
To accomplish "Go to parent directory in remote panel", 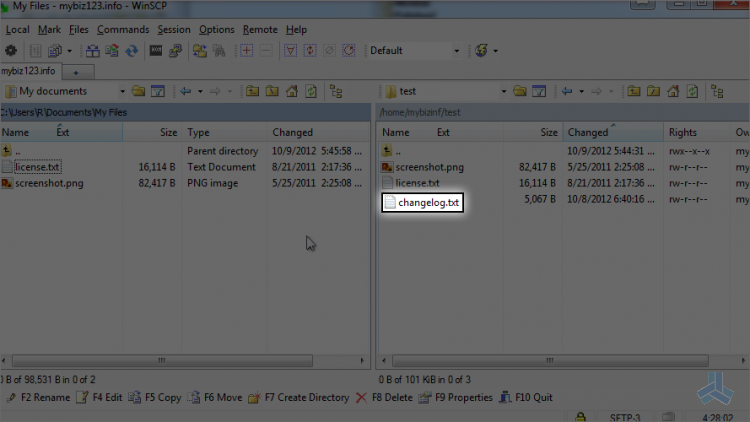I will pos(634,91).
